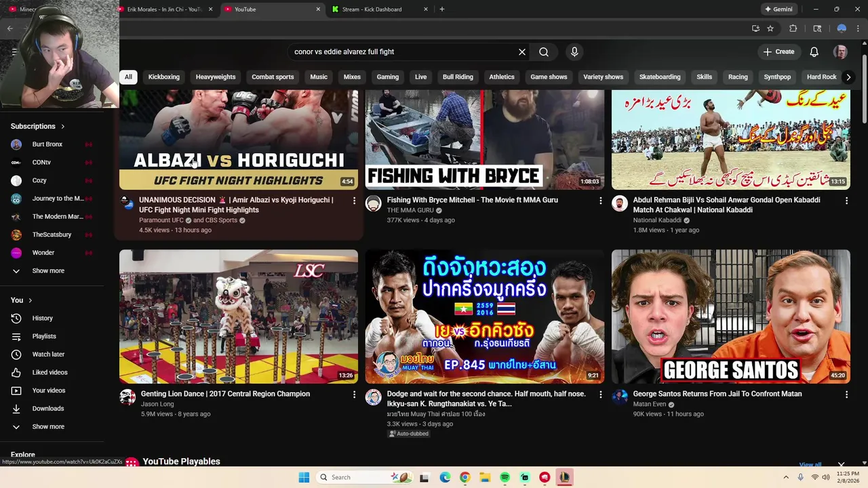This screenshot has width=868, height=488.
Task: Open Chrome extensions puzzle icon
Action: [793, 28]
